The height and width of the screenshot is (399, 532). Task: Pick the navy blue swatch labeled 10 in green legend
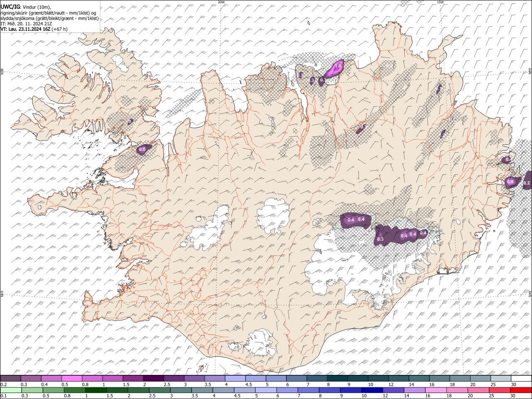[x=372, y=390]
